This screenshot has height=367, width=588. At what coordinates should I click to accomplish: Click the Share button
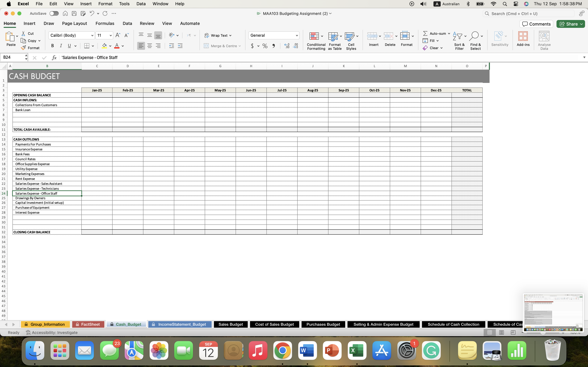click(x=570, y=24)
